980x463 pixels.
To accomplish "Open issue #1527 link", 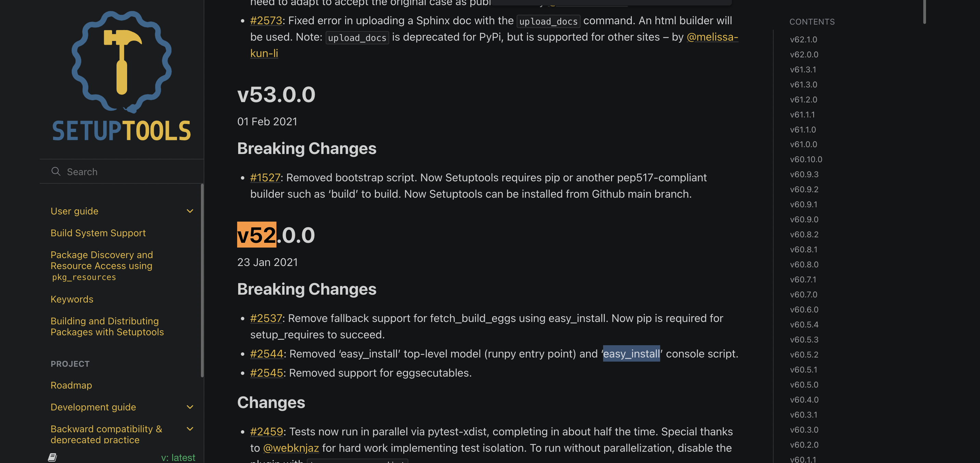I will click(265, 178).
